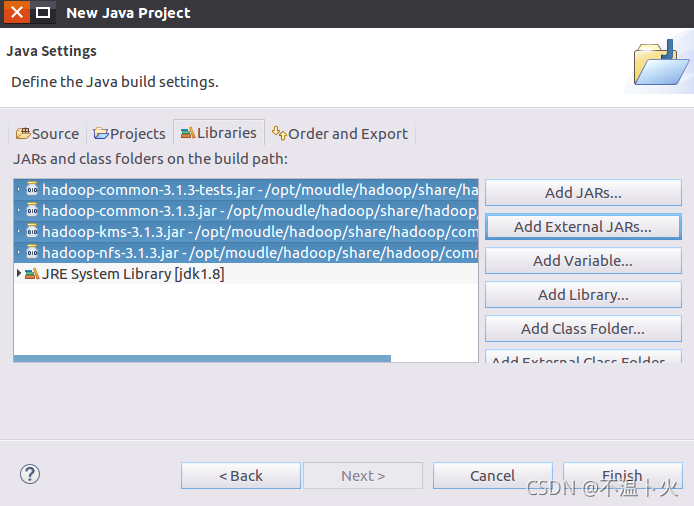Open the Source tab
This screenshot has height=506, width=694.
(x=47, y=133)
